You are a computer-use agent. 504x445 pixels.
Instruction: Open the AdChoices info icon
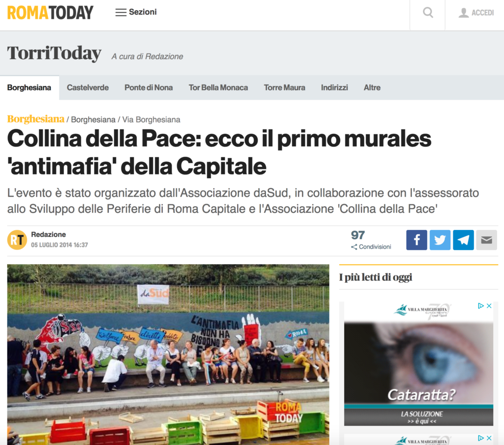(481, 306)
